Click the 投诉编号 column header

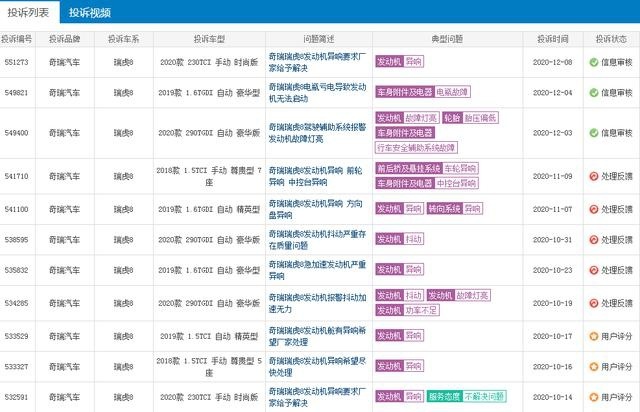(17, 39)
